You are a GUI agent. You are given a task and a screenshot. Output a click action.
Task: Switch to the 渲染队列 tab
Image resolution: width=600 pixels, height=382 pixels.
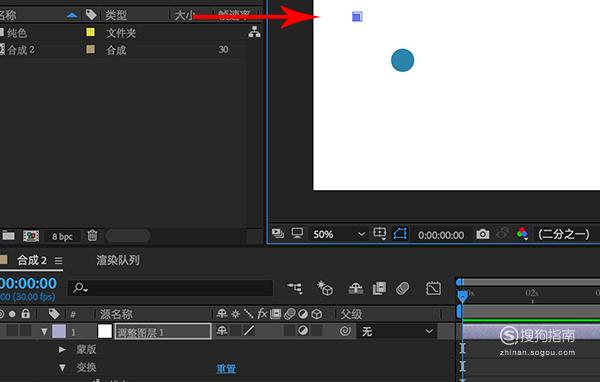(118, 260)
